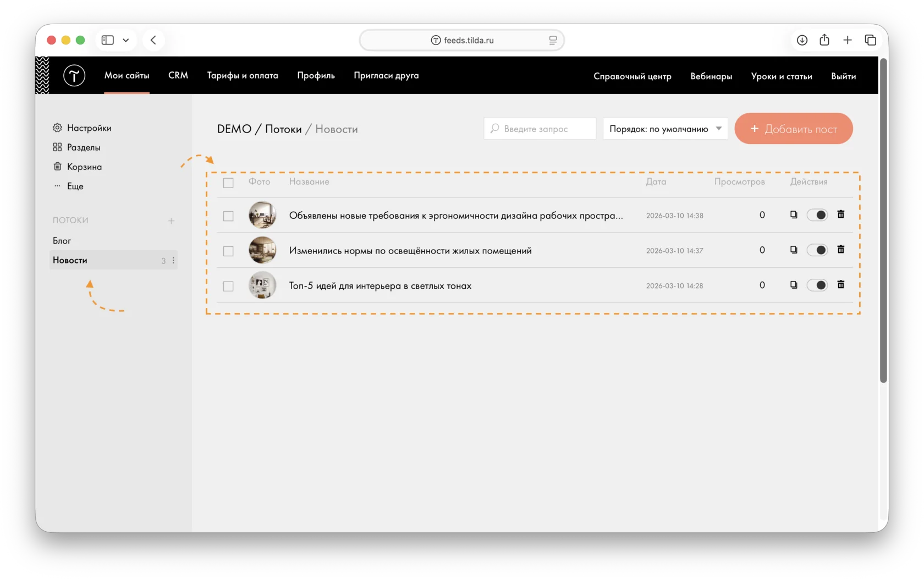Click the Safari share icon
924x579 pixels.
coord(824,40)
